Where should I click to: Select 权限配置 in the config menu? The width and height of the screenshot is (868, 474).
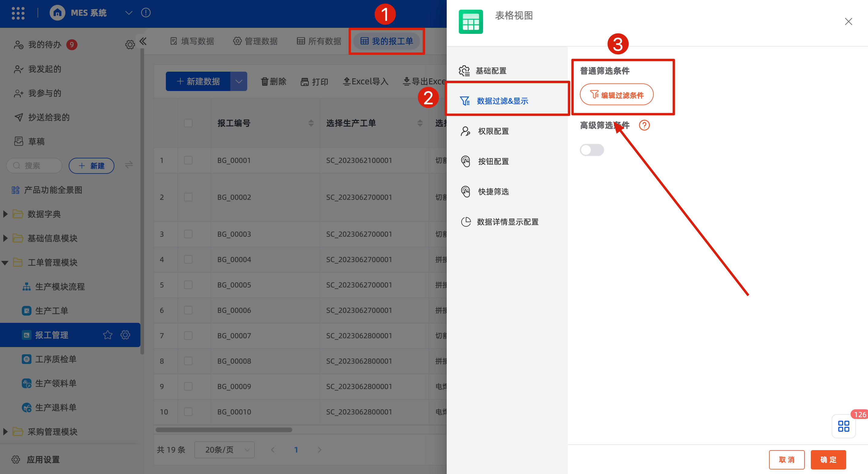pyautogui.click(x=493, y=131)
